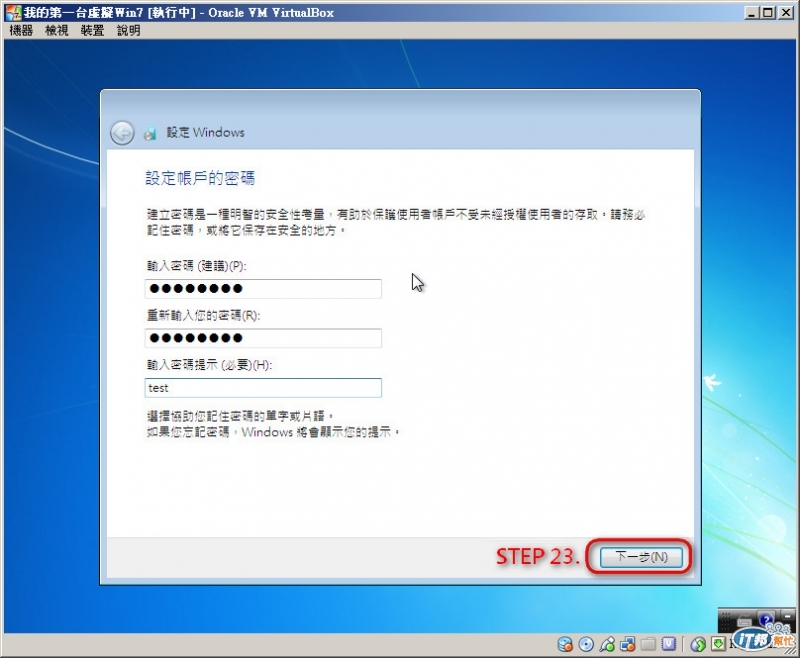
Task: Open the 裝置 menu
Action: [92, 31]
